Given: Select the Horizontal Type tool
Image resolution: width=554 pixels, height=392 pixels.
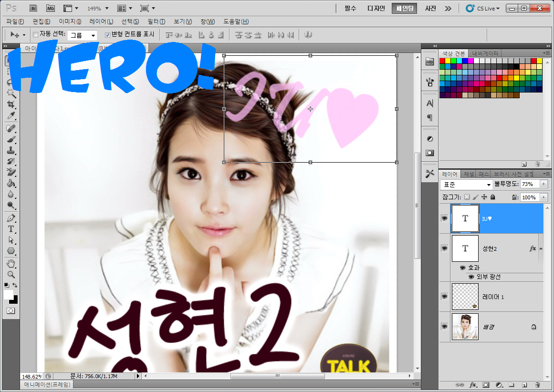Looking at the screenshot, I should [11, 229].
